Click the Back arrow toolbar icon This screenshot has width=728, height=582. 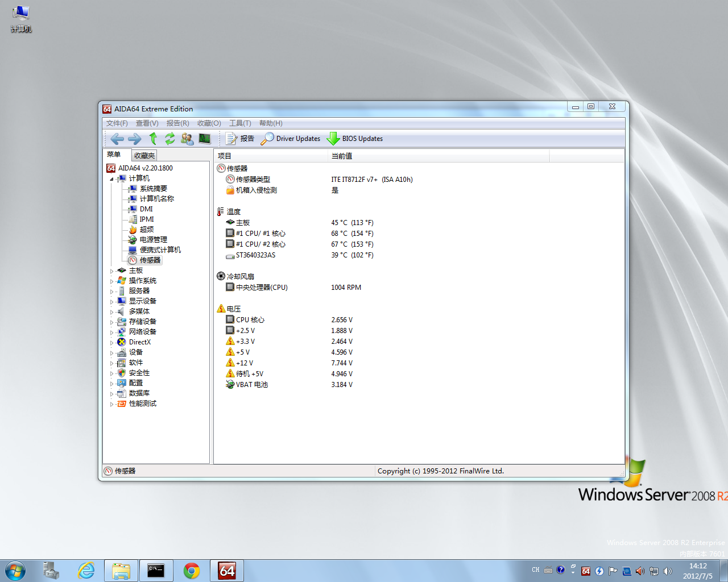(117, 139)
